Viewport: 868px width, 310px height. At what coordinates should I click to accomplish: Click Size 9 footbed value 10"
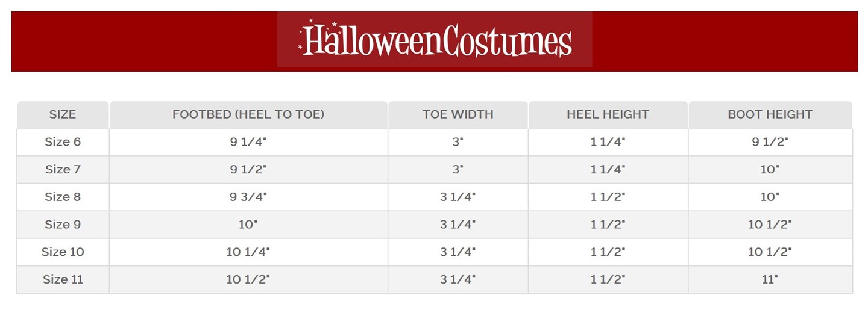click(248, 225)
